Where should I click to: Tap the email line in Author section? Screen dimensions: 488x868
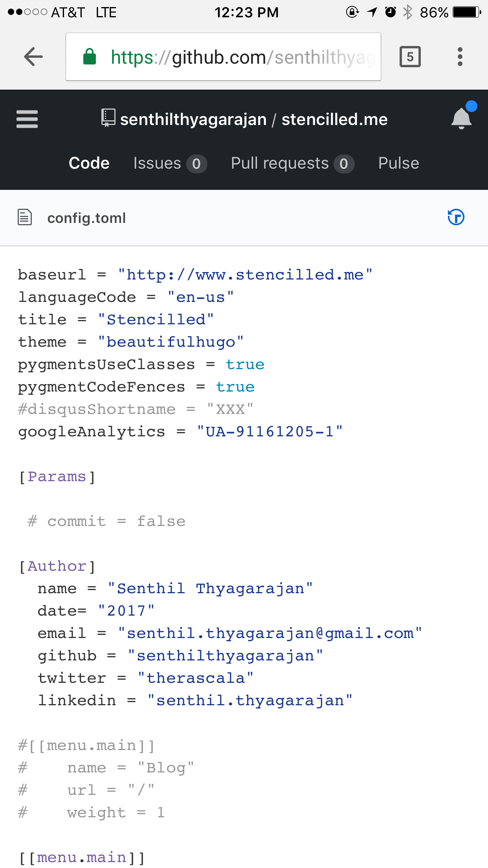(229, 633)
